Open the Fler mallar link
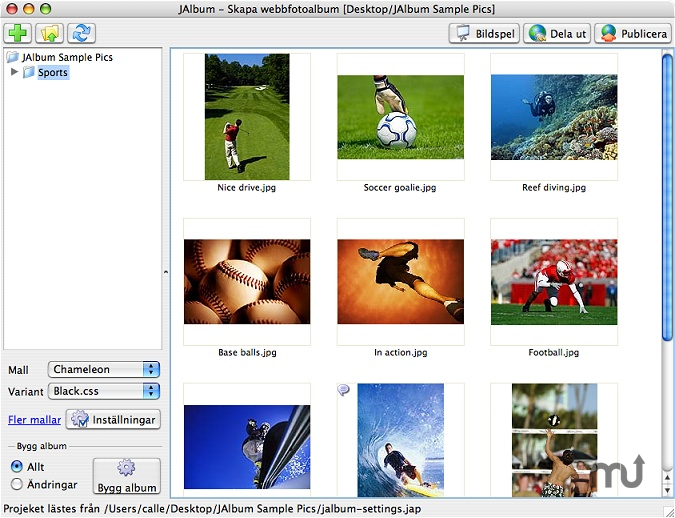675x518 pixels. click(x=34, y=419)
